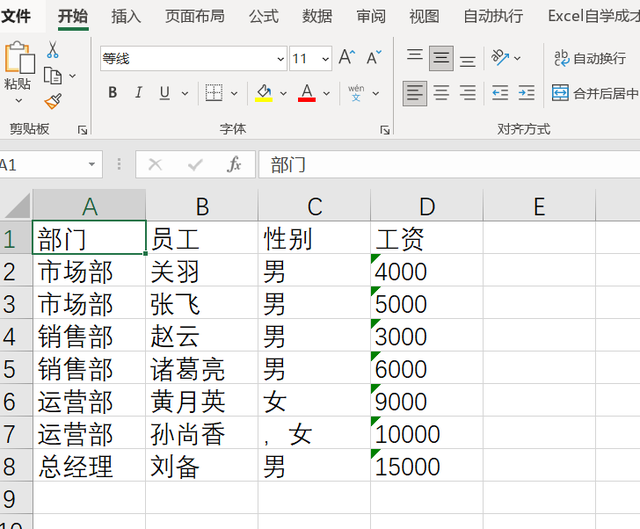The width and height of the screenshot is (640, 529).
Task: Align text right
Action: (468, 93)
